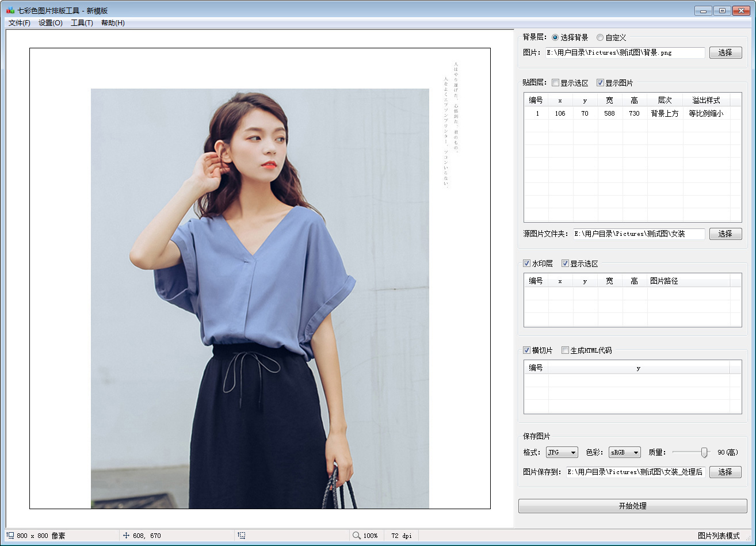Open the 色彩 sRGB dropdown
The image size is (756, 546).
pos(625,453)
